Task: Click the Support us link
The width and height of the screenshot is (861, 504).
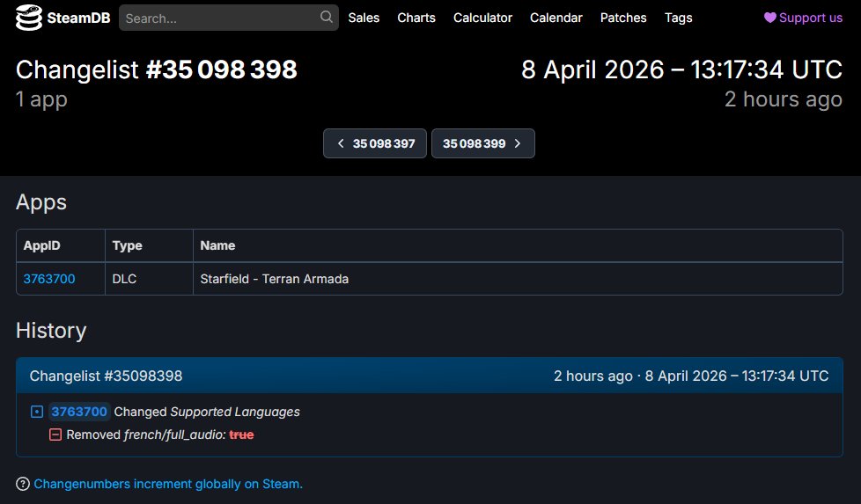Action: [803, 18]
